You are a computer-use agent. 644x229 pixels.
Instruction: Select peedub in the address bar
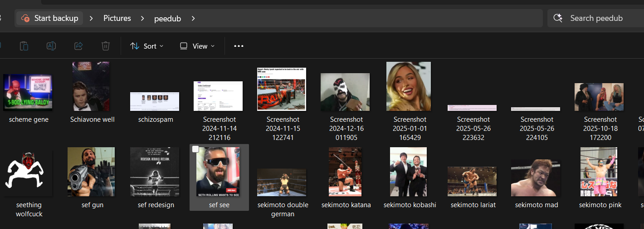pyautogui.click(x=167, y=18)
